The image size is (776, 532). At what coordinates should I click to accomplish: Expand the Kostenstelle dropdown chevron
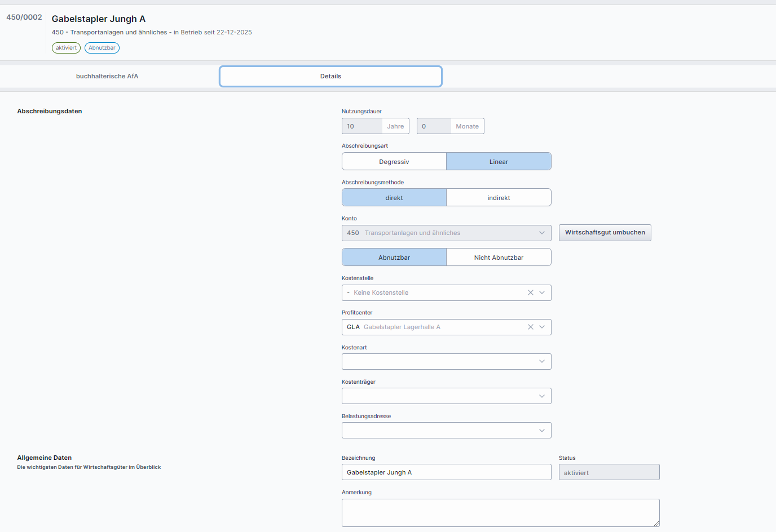pos(542,292)
